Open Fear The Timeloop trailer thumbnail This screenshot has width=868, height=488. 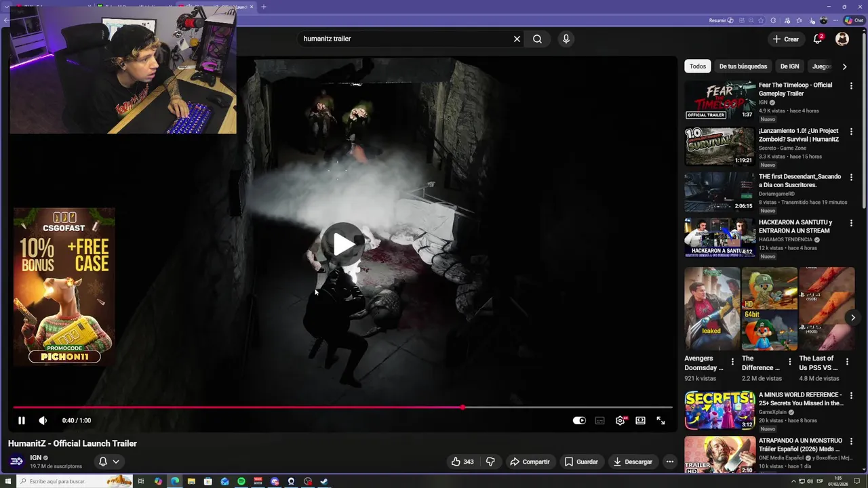pyautogui.click(x=719, y=100)
